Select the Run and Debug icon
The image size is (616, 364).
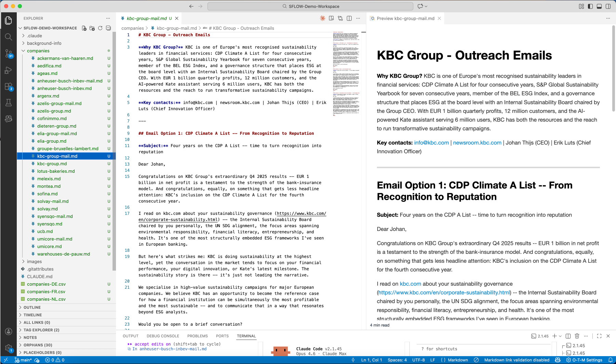[9, 70]
